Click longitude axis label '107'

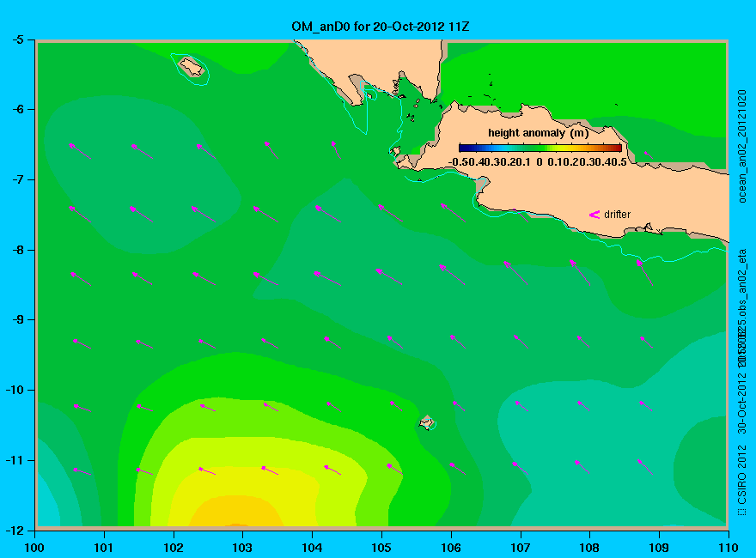point(521,548)
